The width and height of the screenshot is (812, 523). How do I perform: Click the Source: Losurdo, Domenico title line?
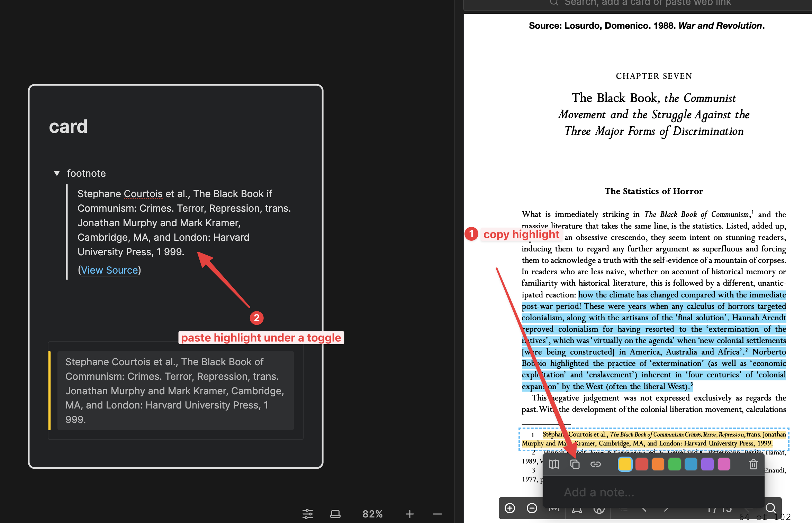[647, 26]
